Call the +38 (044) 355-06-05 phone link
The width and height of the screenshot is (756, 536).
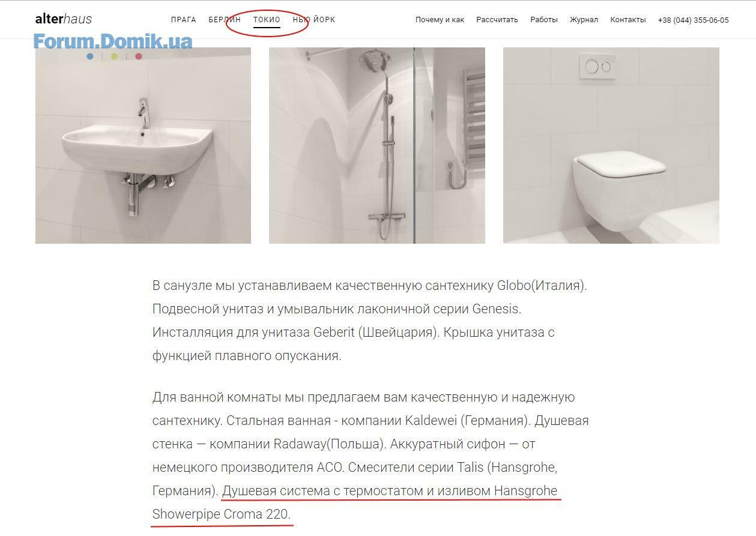point(693,20)
